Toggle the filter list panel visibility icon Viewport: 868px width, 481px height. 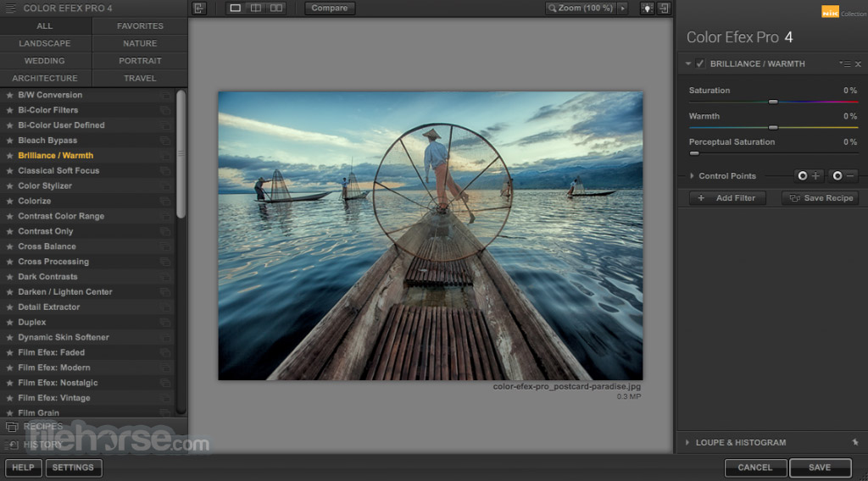[x=199, y=8]
